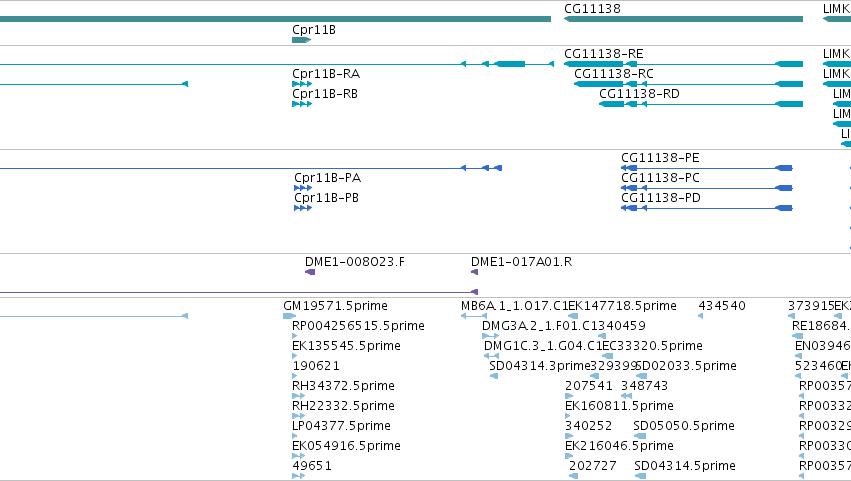The height and width of the screenshot is (481, 851).
Task: Select the CG11138-PD protein label
Action: 661,198
